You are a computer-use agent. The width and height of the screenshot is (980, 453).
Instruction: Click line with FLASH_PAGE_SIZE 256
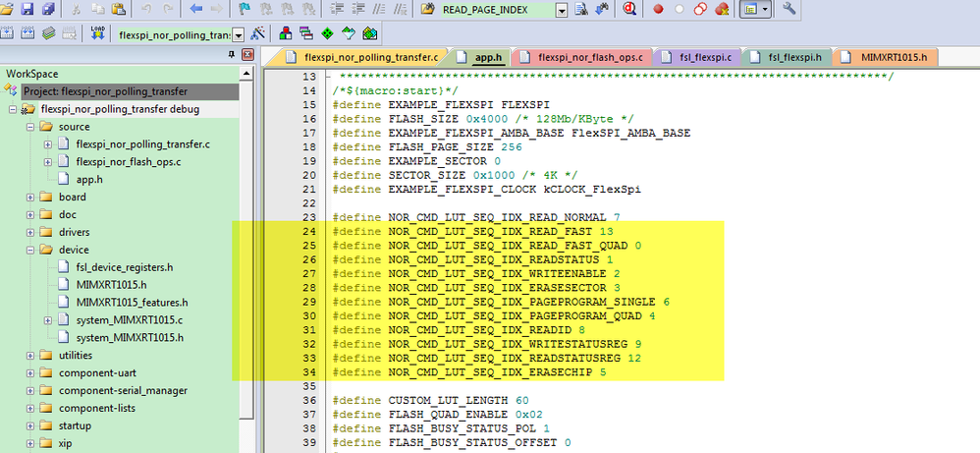[x=427, y=147]
